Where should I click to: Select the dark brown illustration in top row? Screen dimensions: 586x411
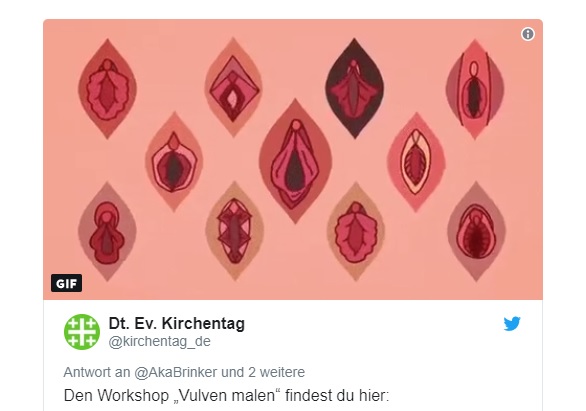pyautogui.click(x=355, y=88)
